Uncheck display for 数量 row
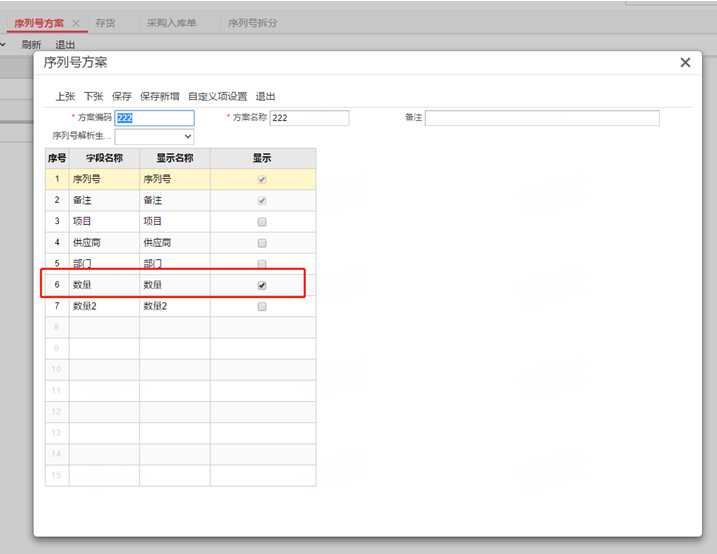Screen dimensions: 717x554 coord(262,286)
